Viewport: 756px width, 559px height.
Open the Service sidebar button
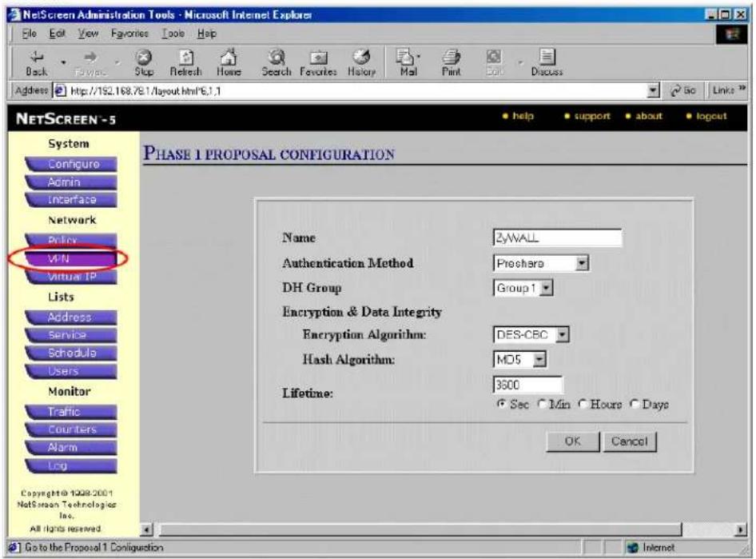coord(71,335)
